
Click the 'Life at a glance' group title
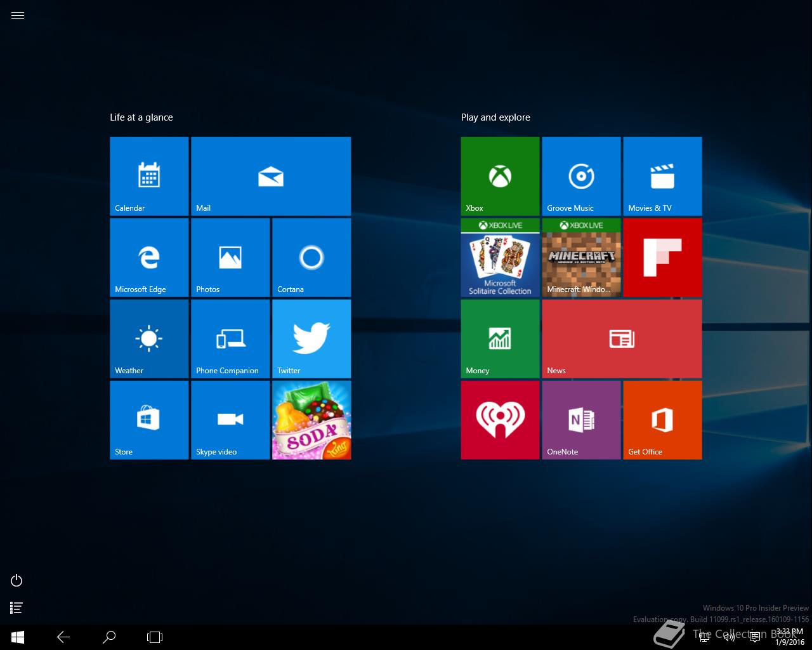pyautogui.click(x=141, y=117)
